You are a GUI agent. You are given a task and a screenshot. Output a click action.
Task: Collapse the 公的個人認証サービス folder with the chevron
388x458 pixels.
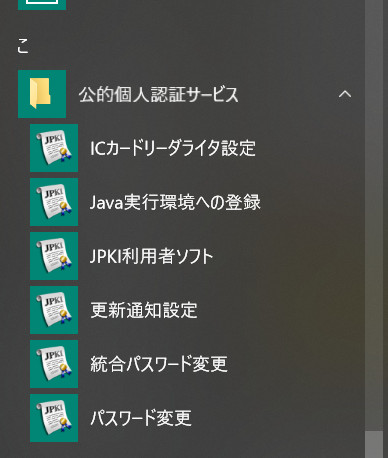tap(345, 94)
